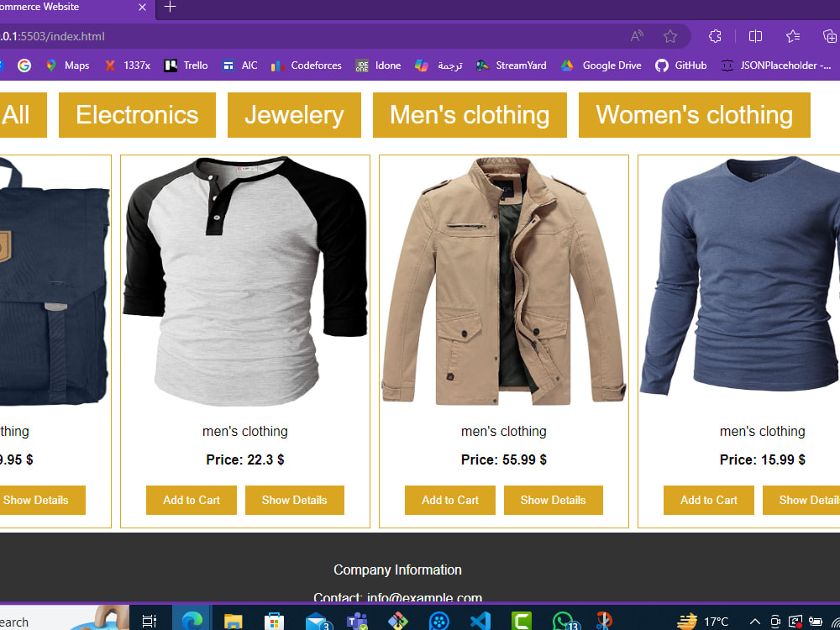This screenshot has height=630, width=840.
Task: Show details of the 15.99 $ blue shirt
Action: (801, 500)
